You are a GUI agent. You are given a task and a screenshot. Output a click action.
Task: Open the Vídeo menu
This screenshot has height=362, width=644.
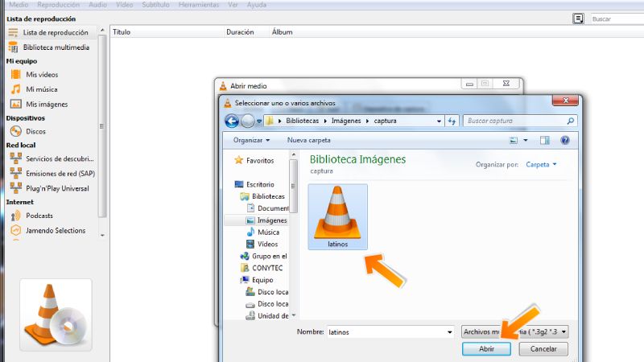pyautogui.click(x=124, y=5)
